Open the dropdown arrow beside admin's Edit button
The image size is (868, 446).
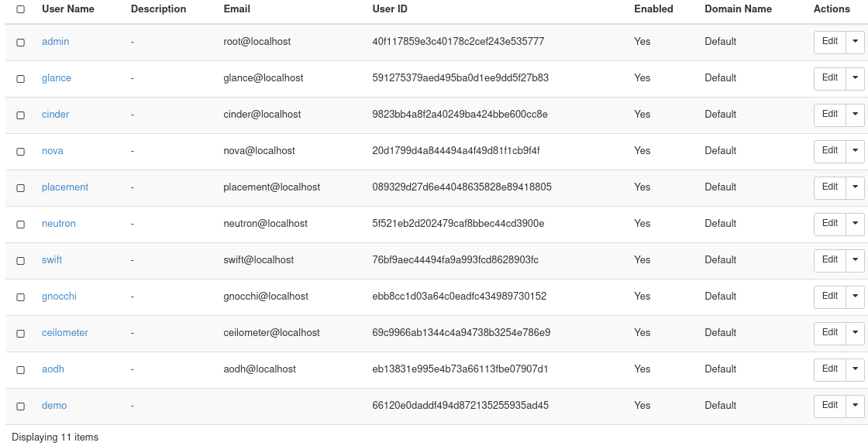pyautogui.click(x=855, y=42)
